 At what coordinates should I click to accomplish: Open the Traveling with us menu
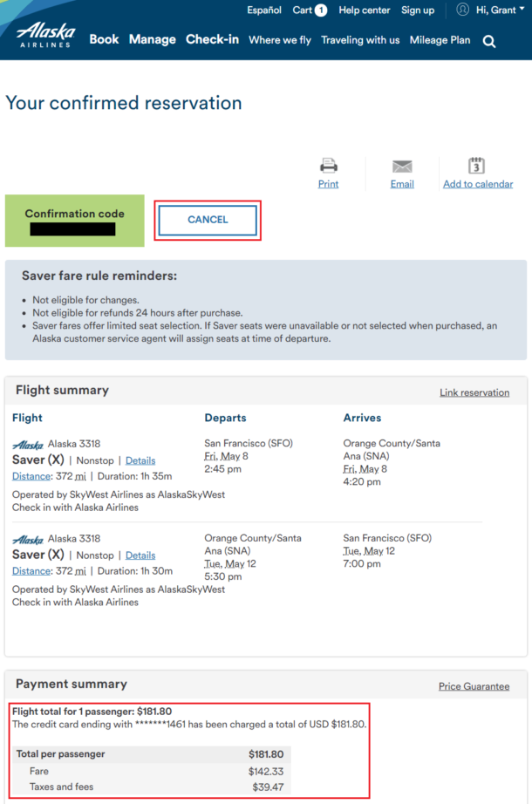tap(360, 40)
